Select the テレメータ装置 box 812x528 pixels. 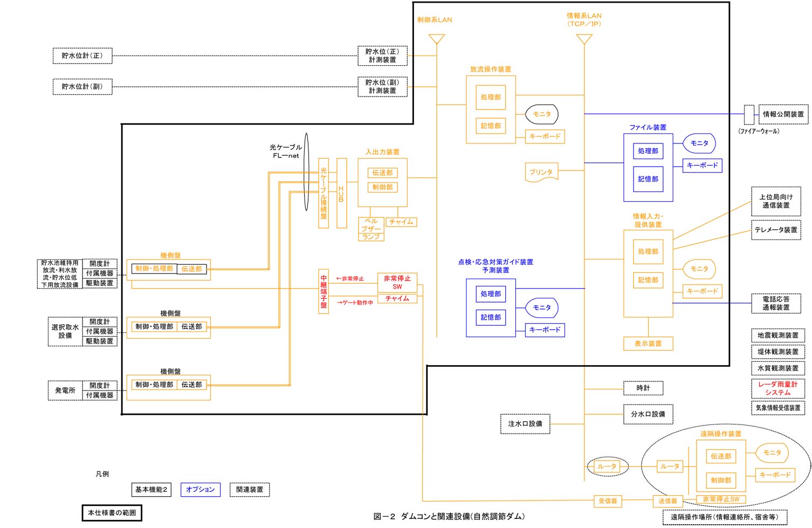click(775, 230)
